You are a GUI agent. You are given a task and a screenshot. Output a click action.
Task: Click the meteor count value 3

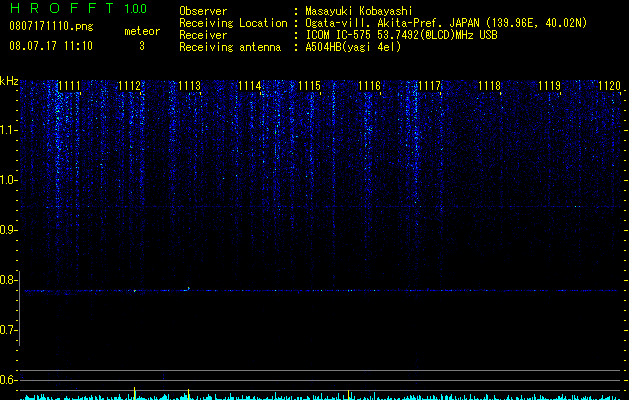pyautogui.click(x=142, y=46)
